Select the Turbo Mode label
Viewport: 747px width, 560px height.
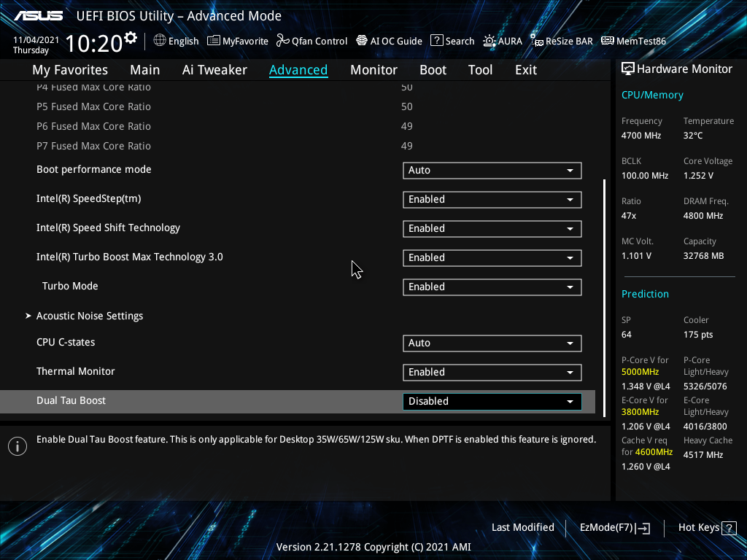70,286
